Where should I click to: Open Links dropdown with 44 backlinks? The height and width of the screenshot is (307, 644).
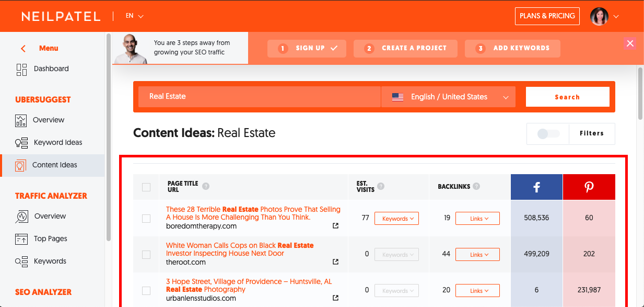point(477,255)
